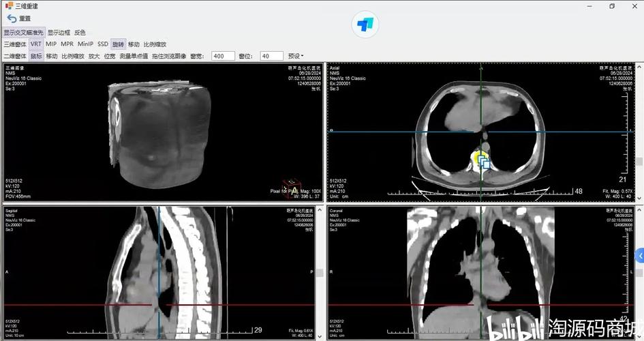The height and width of the screenshot is (341, 644).
Task: Click the number 48 in Axial view
Action: click(x=579, y=191)
